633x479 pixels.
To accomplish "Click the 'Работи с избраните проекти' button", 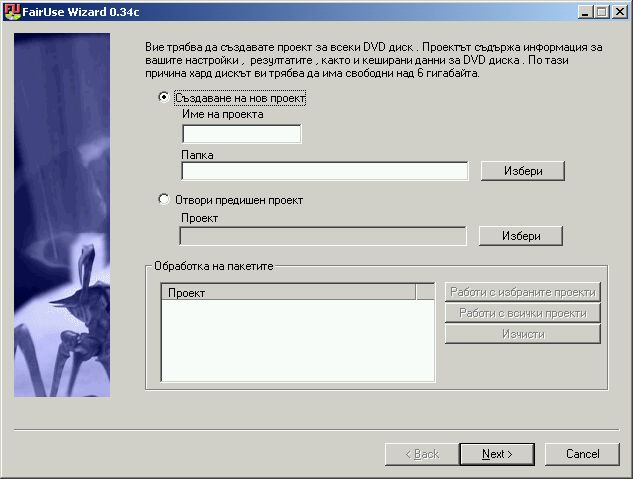I will point(523,292).
